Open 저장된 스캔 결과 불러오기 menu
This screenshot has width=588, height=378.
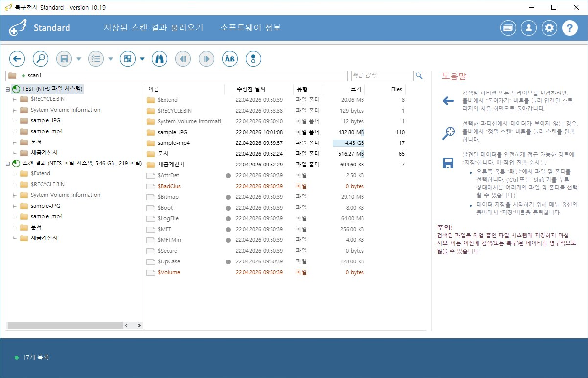(x=153, y=28)
